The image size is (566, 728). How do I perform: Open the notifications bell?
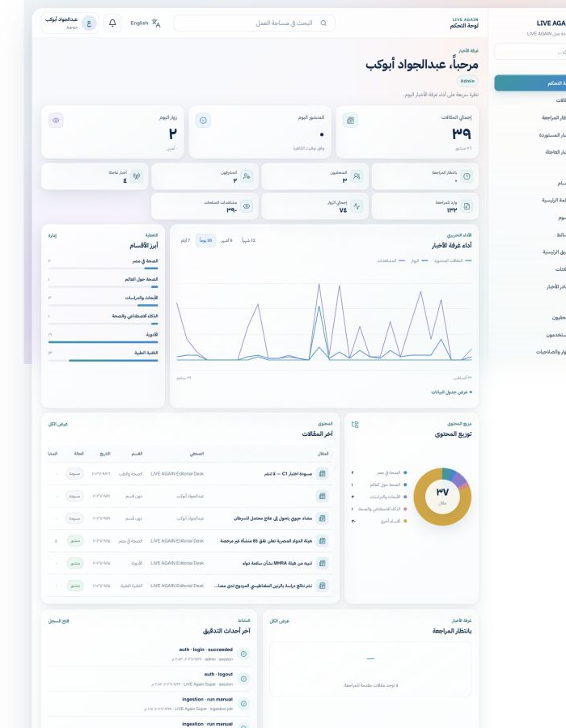pos(112,23)
